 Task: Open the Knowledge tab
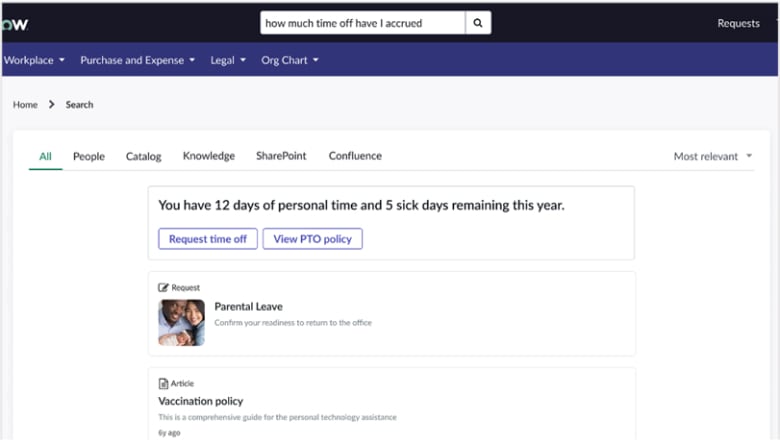tap(209, 156)
